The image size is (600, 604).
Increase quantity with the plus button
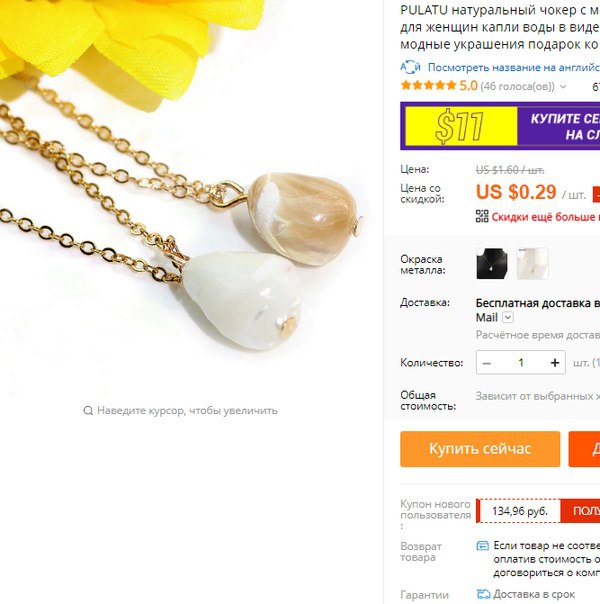pos(555,363)
